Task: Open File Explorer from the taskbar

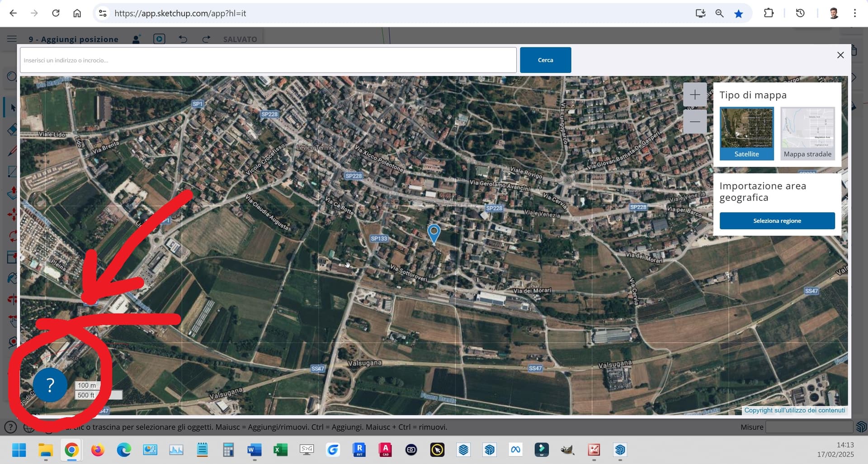Action: click(45, 450)
